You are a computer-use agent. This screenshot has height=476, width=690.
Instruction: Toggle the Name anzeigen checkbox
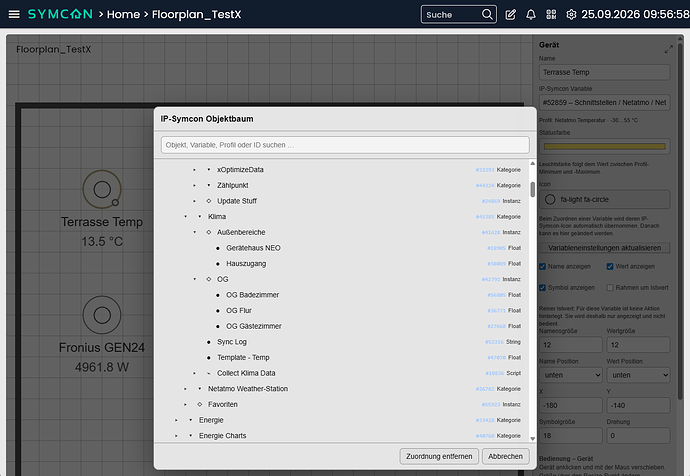tap(542, 267)
